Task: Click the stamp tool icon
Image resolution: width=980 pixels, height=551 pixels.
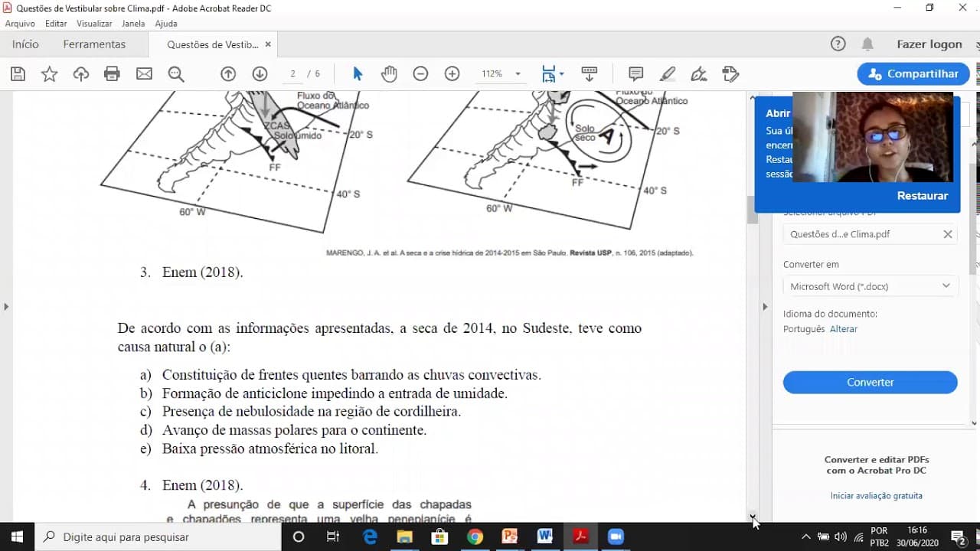Action: click(730, 74)
